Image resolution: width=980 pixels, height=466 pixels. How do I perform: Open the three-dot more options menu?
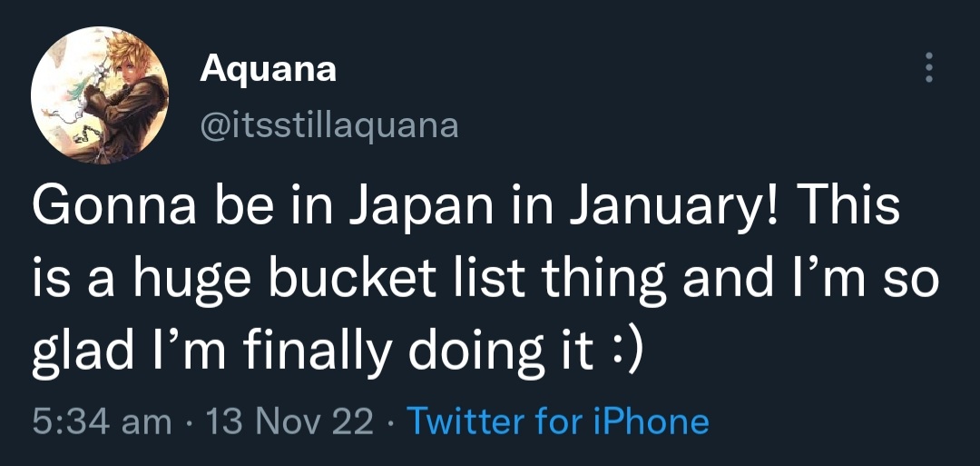coord(929,67)
